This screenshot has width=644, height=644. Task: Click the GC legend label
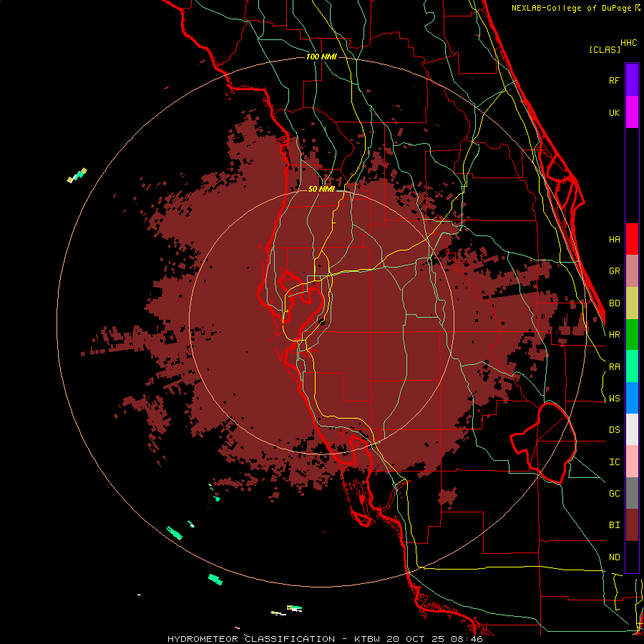pyautogui.click(x=614, y=494)
